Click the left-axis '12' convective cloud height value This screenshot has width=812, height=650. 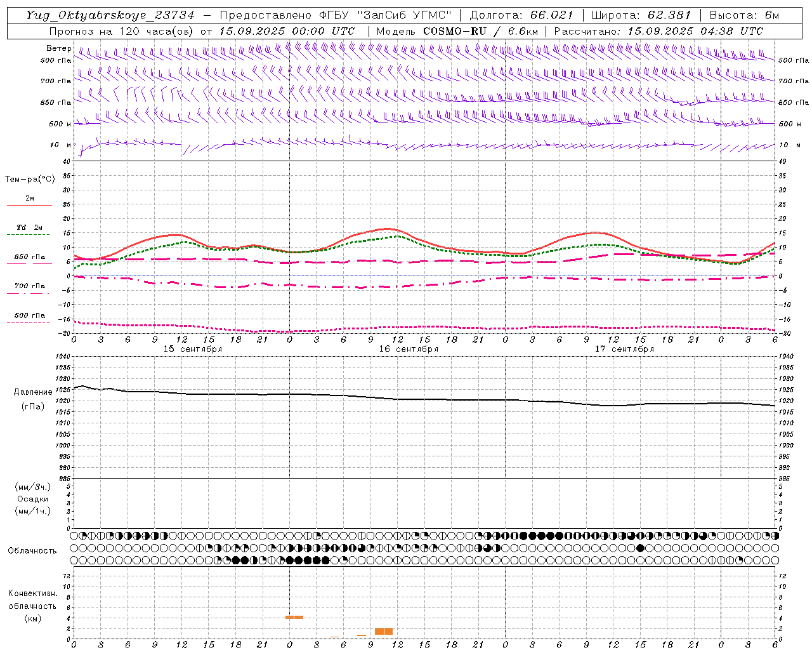(68, 576)
